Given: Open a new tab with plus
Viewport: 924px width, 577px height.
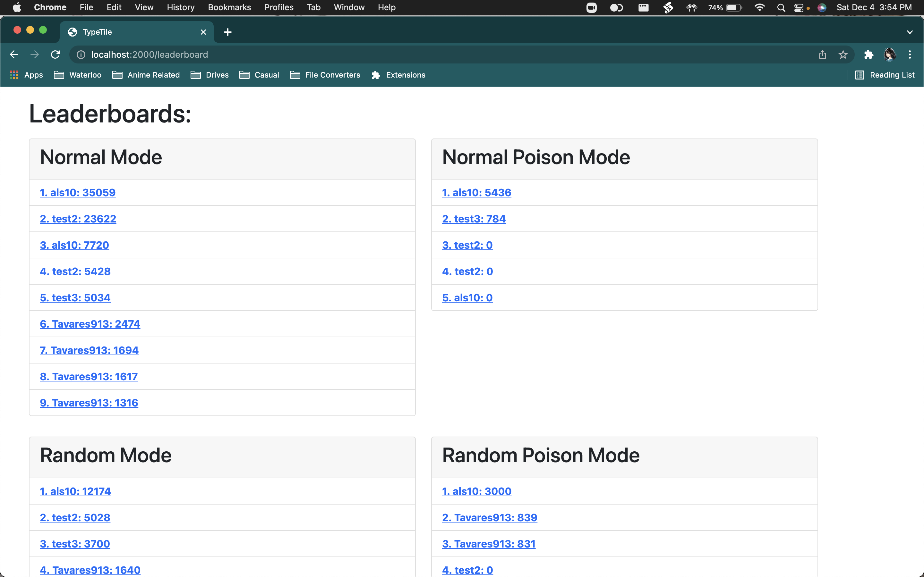Looking at the screenshot, I should click(227, 32).
